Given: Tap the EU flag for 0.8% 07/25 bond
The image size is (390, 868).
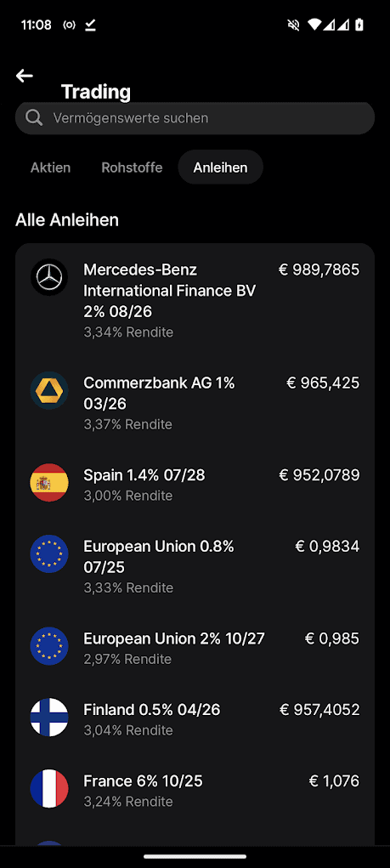Looking at the screenshot, I should [x=49, y=554].
